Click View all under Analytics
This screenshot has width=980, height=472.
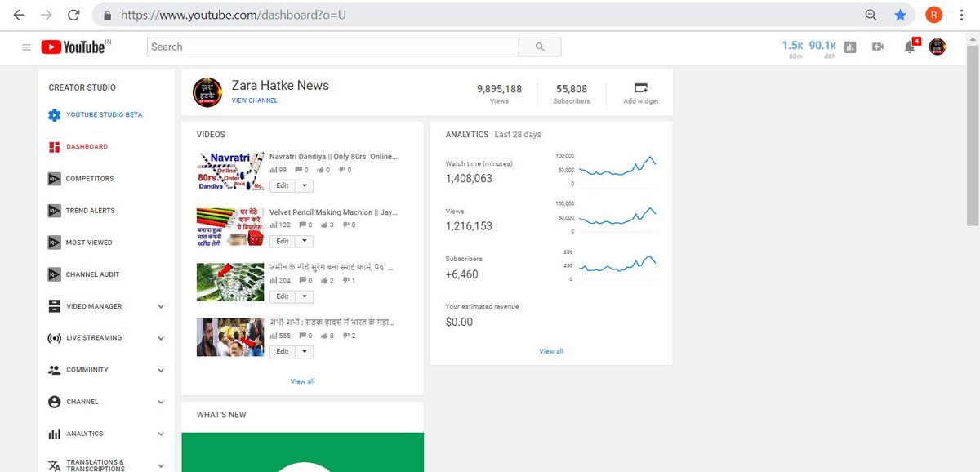pyautogui.click(x=551, y=351)
